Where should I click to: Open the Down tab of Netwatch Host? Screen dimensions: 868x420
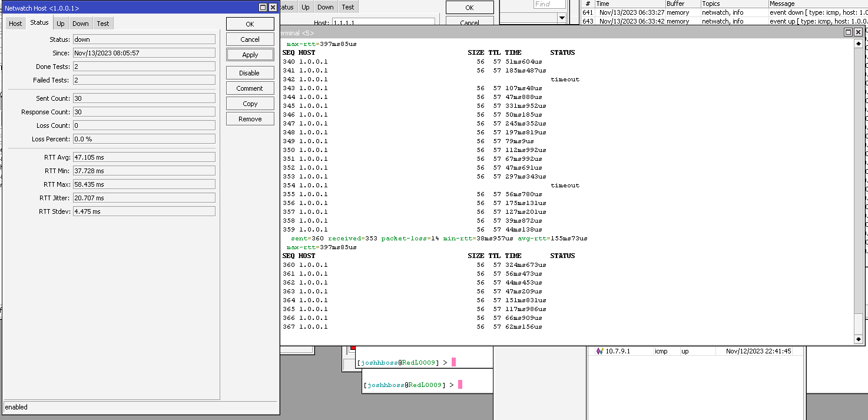pos(80,23)
